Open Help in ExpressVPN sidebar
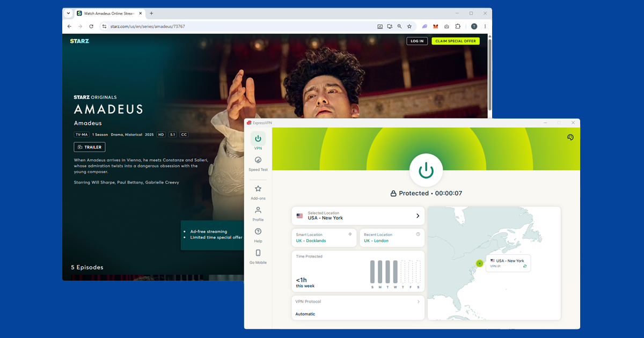The width and height of the screenshot is (644, 338). [x=258, y=235]
